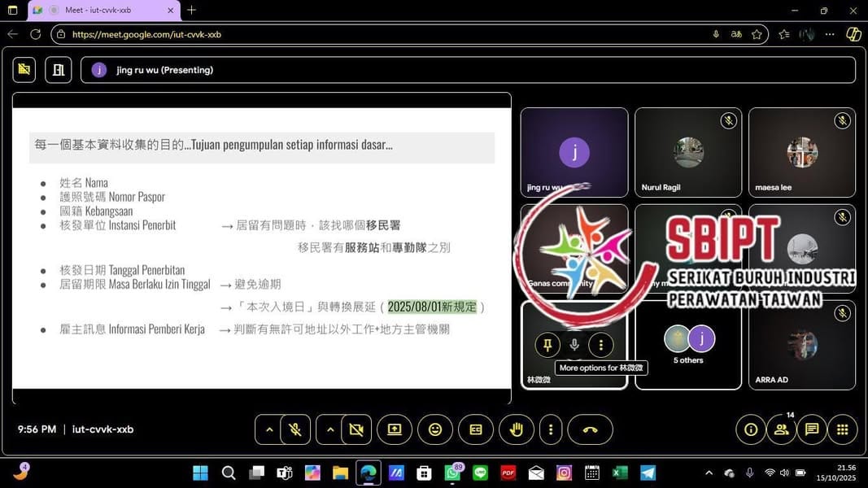Open the emoji reactions button
The height and width of the screenshot is (488, 868).
click(x=435, y=429)
